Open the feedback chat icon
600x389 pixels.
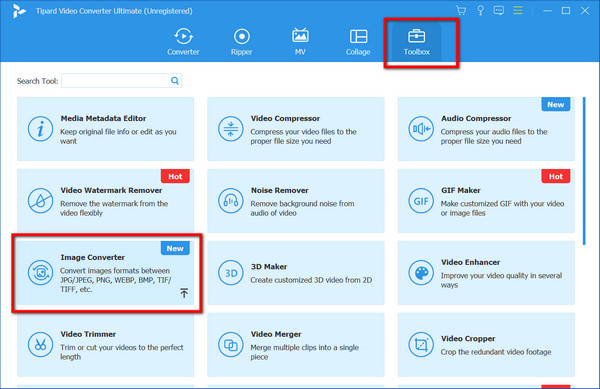point(499,11)
